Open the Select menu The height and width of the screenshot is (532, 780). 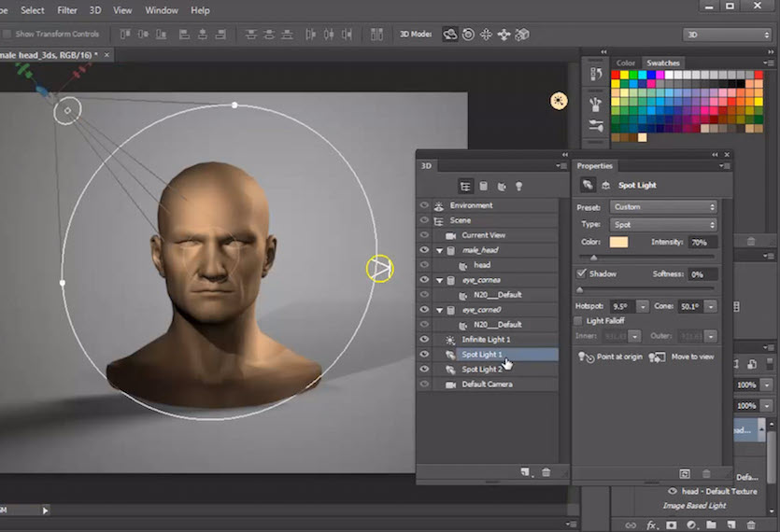(x=33, y=10)
